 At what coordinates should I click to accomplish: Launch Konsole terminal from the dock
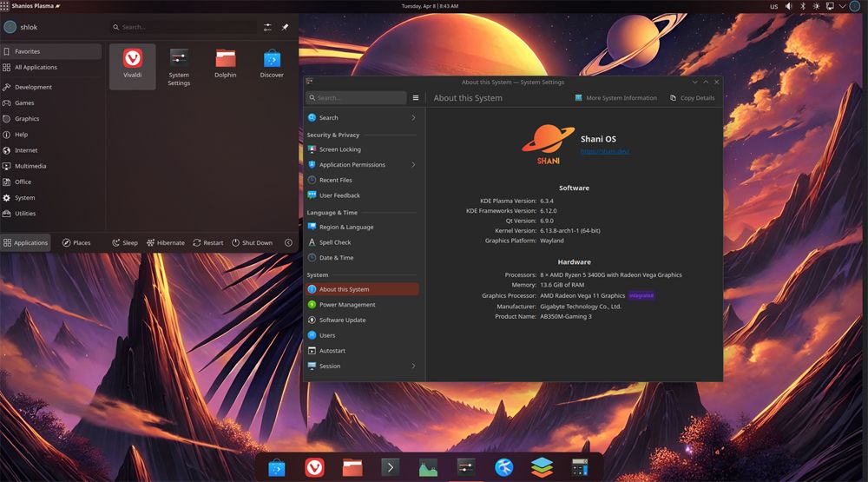[391, 468]
